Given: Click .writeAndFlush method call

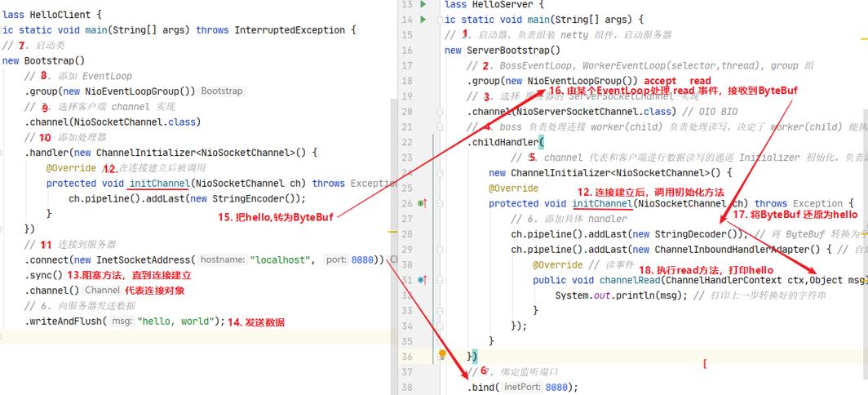Looking at the screenshot, I should (65, 321).
